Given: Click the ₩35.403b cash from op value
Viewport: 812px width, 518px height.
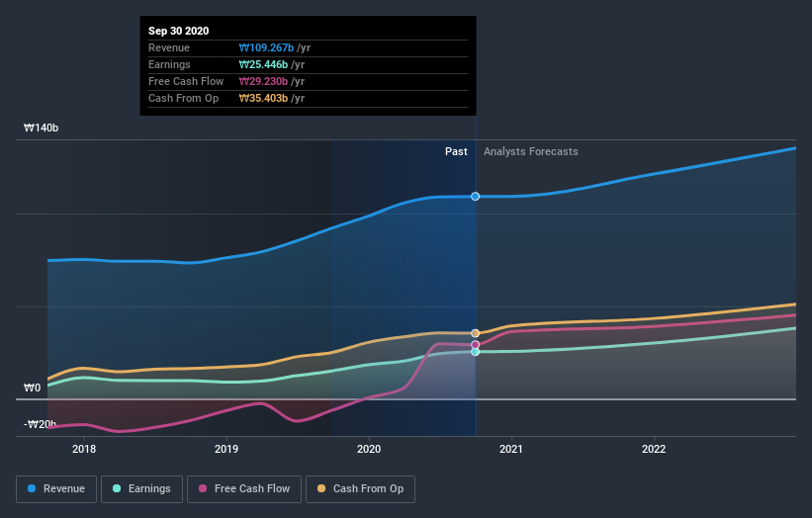Looking at the screenshot, I should click(263, 98).
